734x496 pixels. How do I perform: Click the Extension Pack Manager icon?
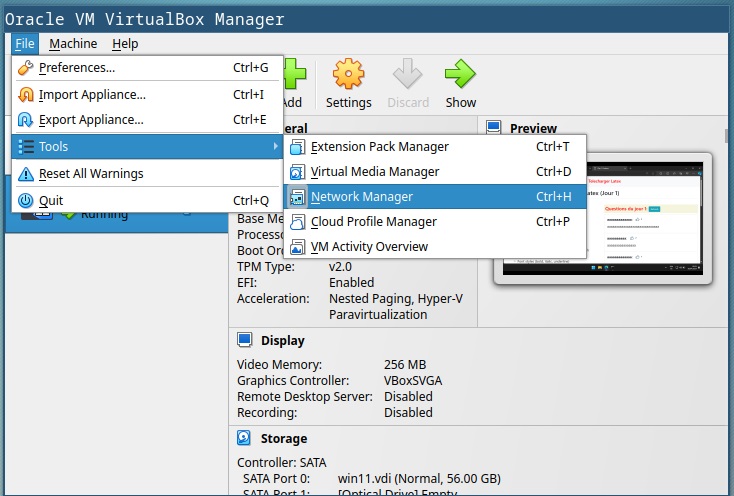click(x=297, y=147)
